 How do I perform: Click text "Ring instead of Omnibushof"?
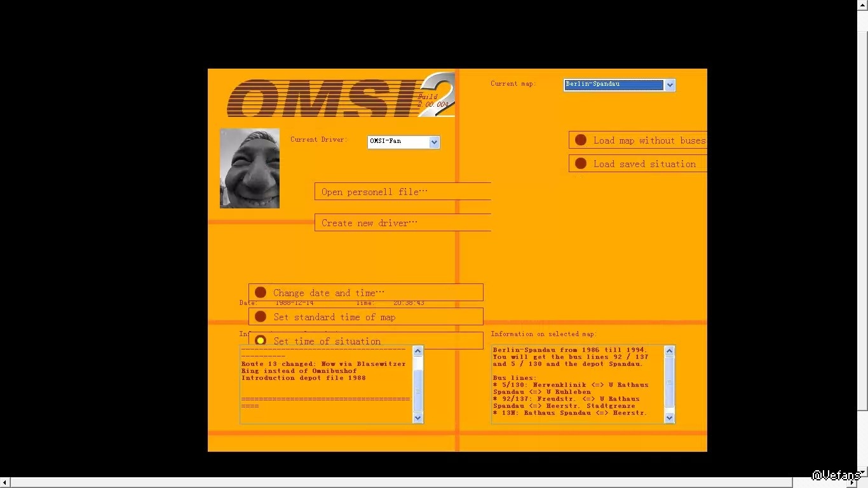[299, 371]
